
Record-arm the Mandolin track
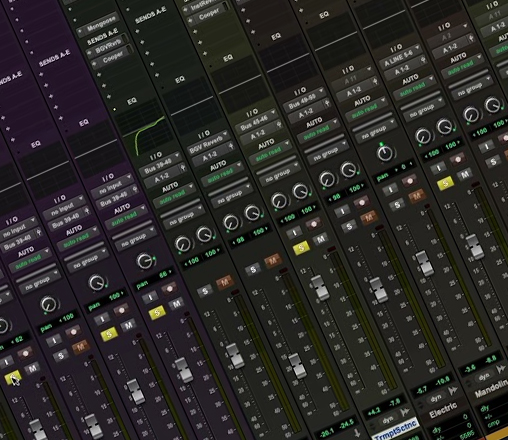tap(458, 159)
